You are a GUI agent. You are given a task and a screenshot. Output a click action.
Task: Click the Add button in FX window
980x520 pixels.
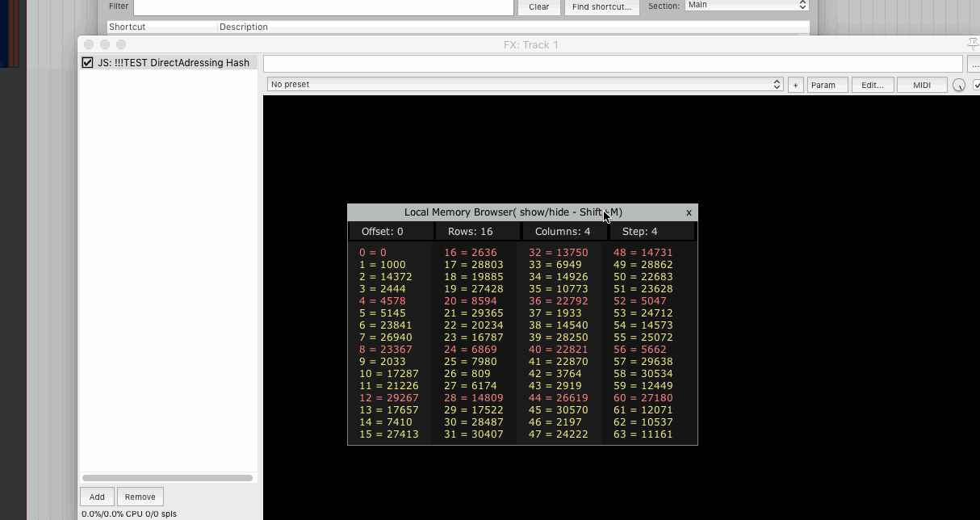click(x=97, y=497)
